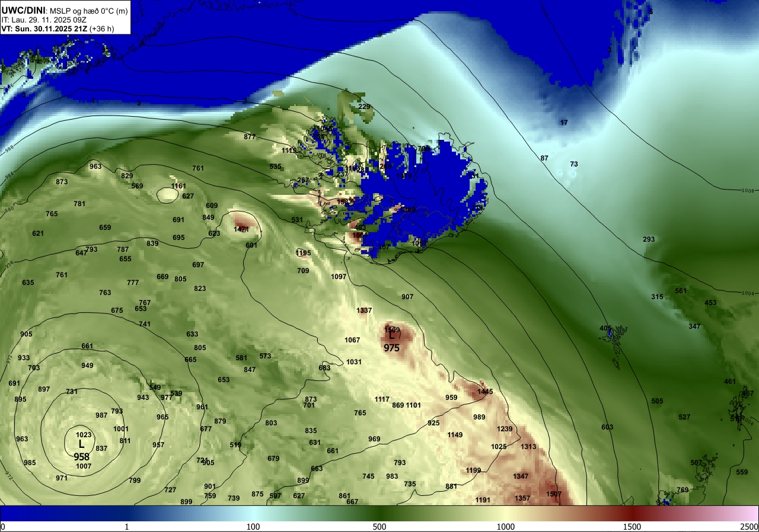The width and height of the screenshot is (759, 532).
Task: Click the isobar label 1004
Action: point(748,293)
